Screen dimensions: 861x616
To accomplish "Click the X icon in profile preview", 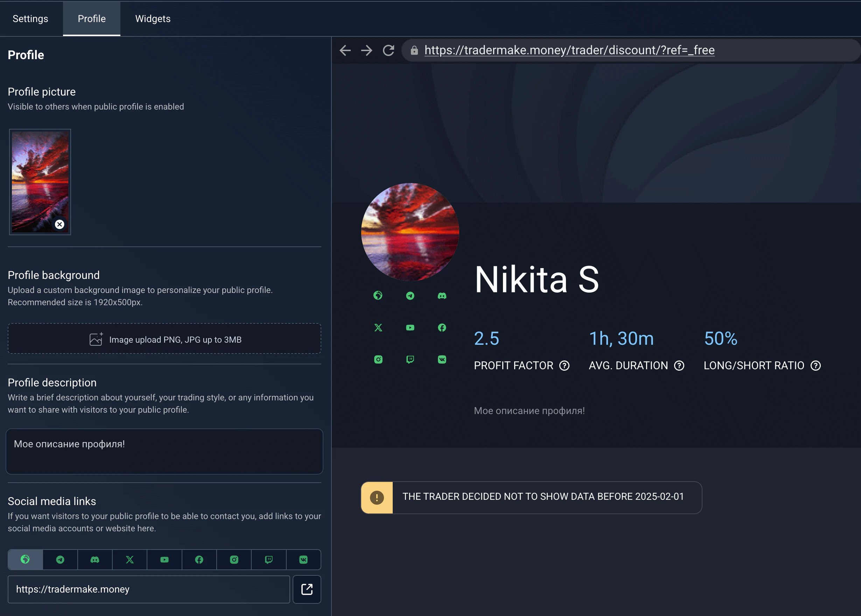I will pos(378,327).
